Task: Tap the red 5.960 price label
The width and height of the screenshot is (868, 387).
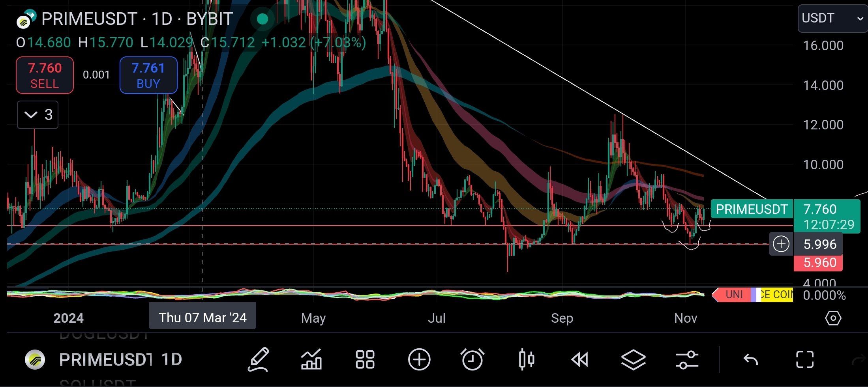Action: [x=818, y=263]
